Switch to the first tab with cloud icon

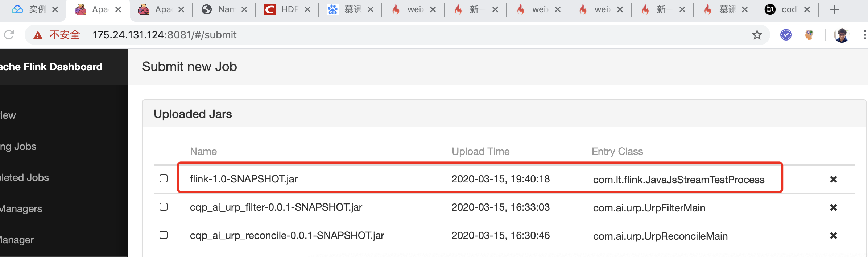point(29,9)
